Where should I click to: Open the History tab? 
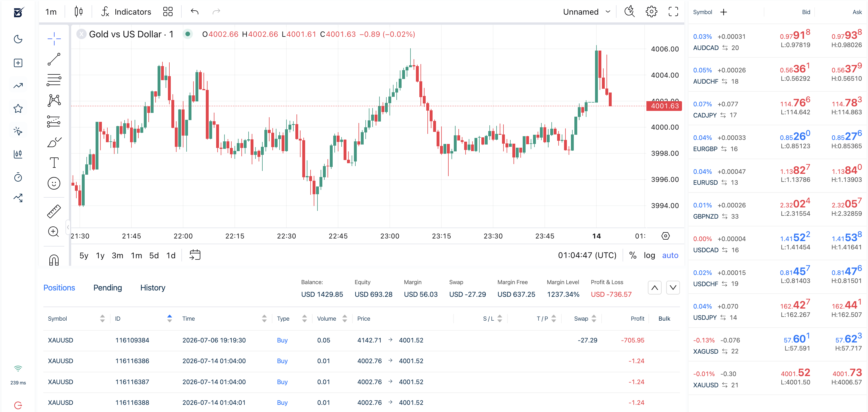click(153, 288)
